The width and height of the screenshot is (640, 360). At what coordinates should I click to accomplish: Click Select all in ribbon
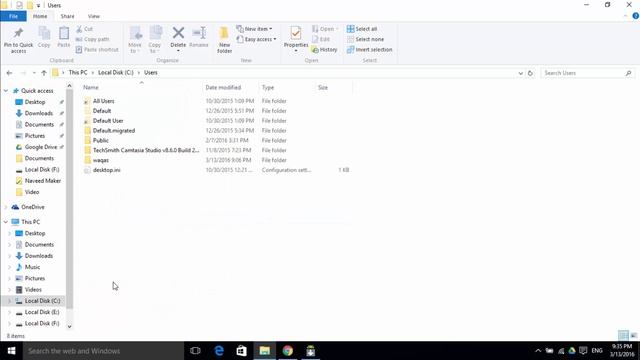point(362,29)
